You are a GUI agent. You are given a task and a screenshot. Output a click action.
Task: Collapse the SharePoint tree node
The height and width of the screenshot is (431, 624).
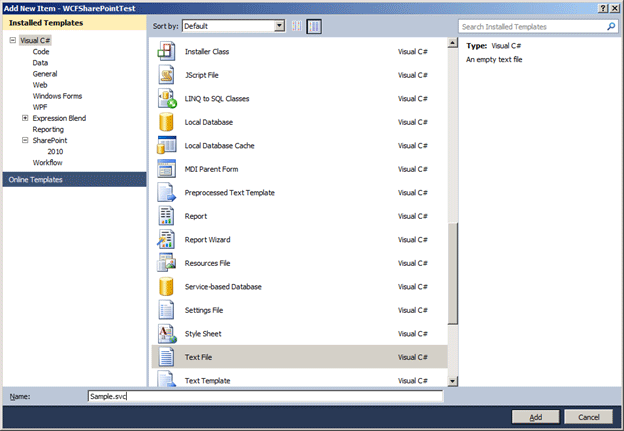(25, 140)
